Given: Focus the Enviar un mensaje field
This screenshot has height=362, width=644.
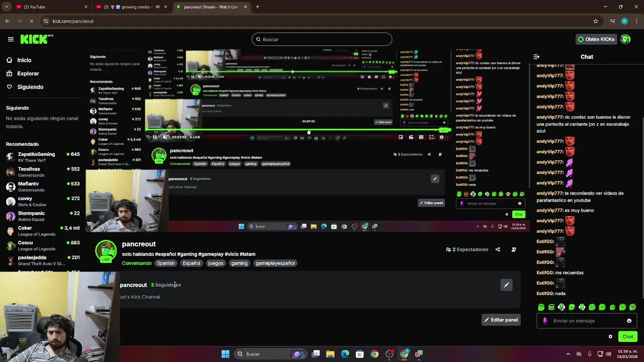Looking at the screenshot, I should tap(586, 321).
